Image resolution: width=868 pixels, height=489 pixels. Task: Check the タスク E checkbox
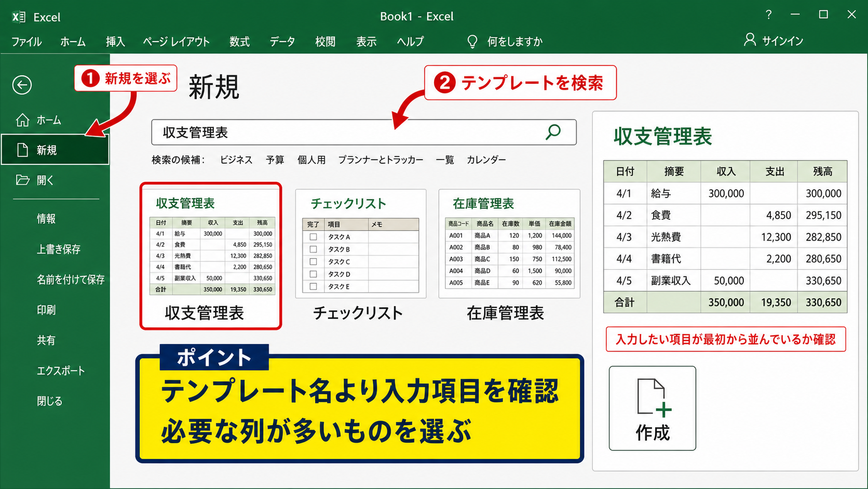313,286
